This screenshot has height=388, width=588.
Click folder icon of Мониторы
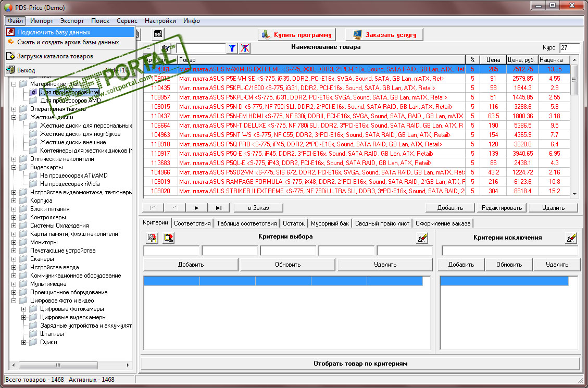click(23, 242)
